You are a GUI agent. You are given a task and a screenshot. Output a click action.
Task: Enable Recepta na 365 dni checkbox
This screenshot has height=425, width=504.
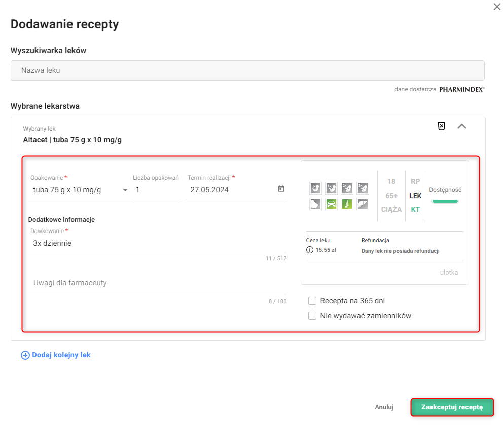[x=312, y=301]
